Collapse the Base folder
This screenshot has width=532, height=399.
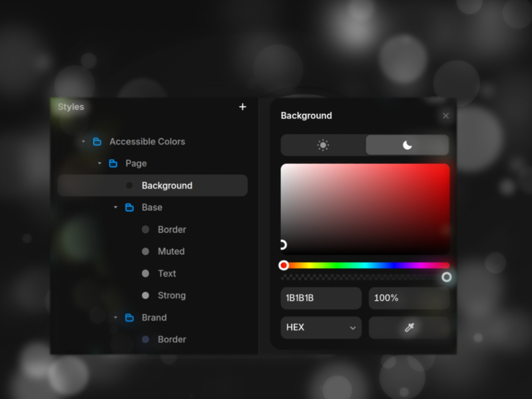point(115,207)
